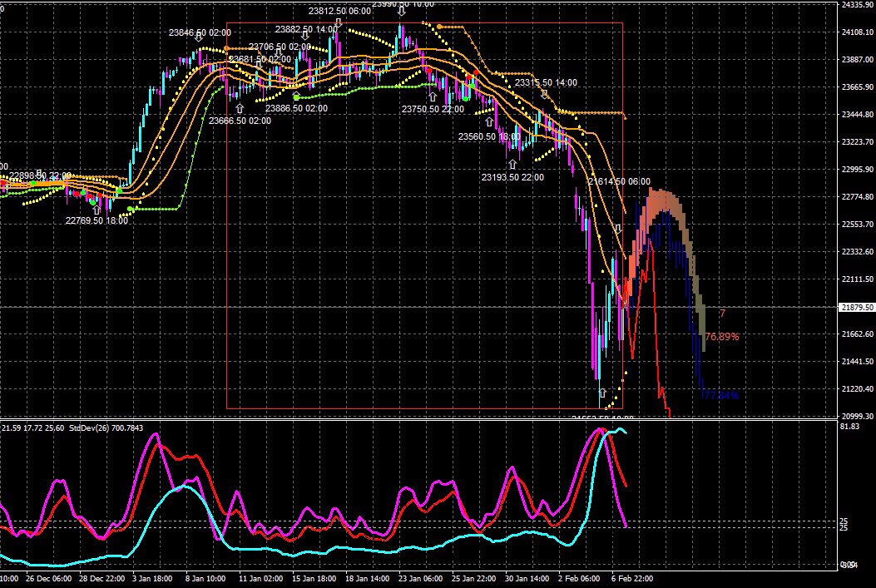Click the 23812.50 06:00 price annotation
Image resolution: width=876 pixels, height=588 pixels.
pyautogui.click(x=339, y=11)
